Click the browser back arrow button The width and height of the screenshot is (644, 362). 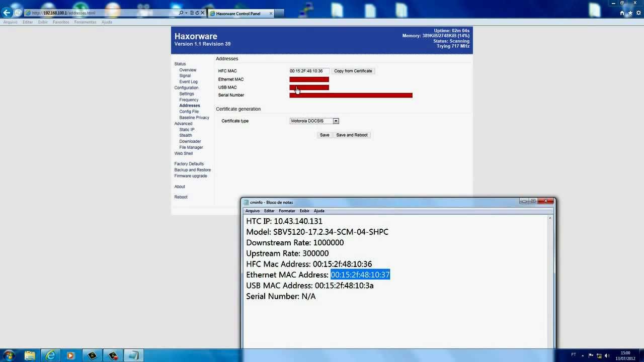(7, 13)
